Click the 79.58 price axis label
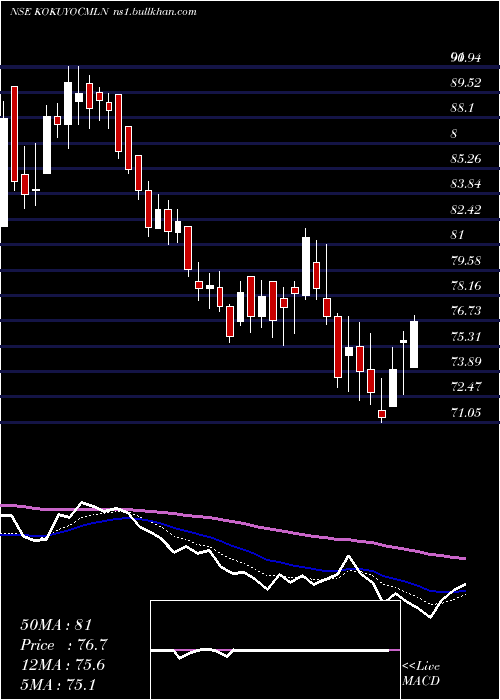Viewport: 500px width, 700px height. (x=466, y=260)
